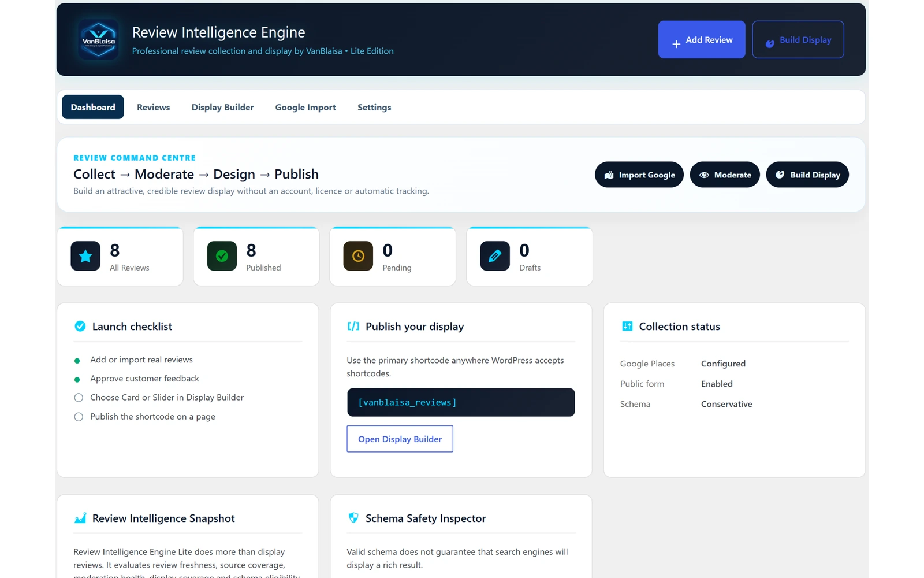This screenshot has height=578, width=924.
Task: Click the circle next to Choose Card or Slider
Action: tap(79, 398)
